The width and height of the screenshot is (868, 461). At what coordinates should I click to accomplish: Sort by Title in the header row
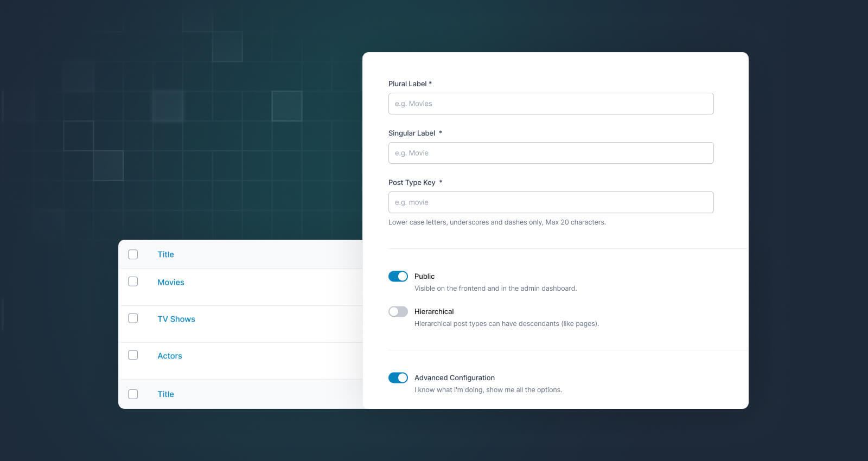click(x=165, y=255)
